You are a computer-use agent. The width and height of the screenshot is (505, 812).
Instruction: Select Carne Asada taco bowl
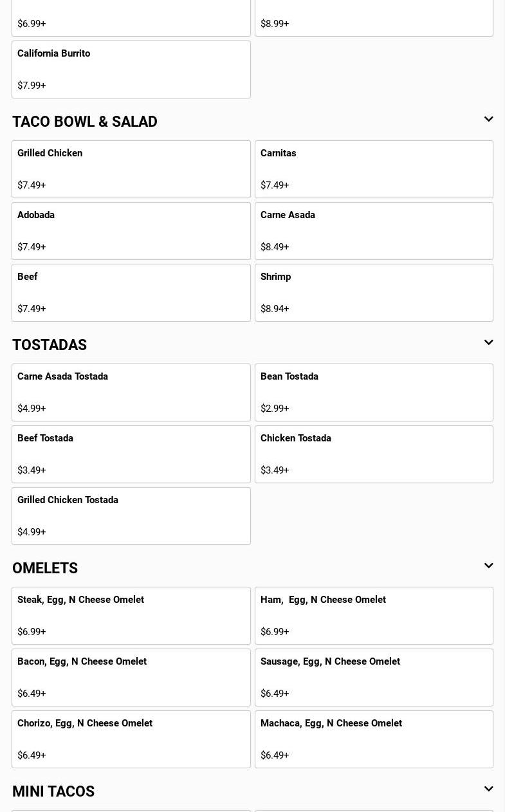point(374,231)
